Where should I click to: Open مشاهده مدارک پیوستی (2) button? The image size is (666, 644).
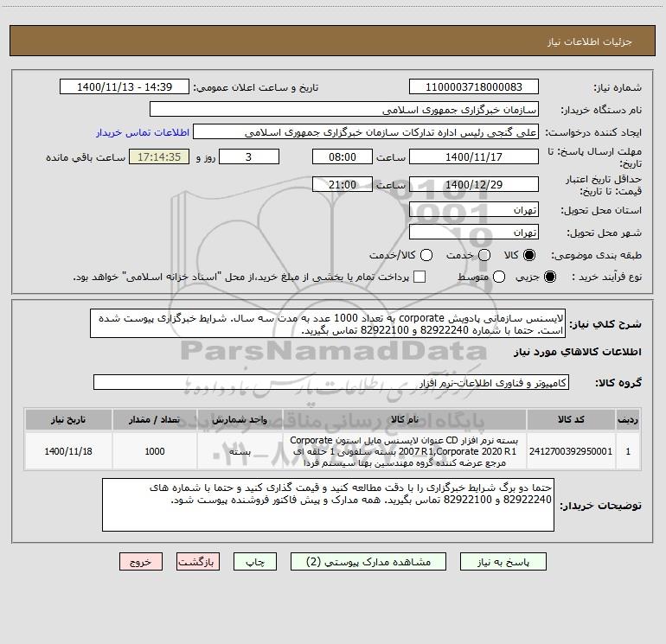point(368,562)
